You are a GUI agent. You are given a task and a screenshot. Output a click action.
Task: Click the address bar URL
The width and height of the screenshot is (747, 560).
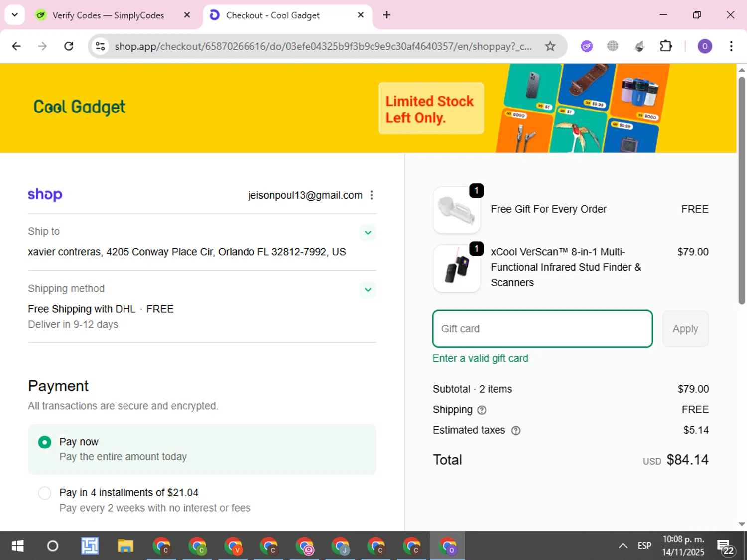[x=323, y=46]
